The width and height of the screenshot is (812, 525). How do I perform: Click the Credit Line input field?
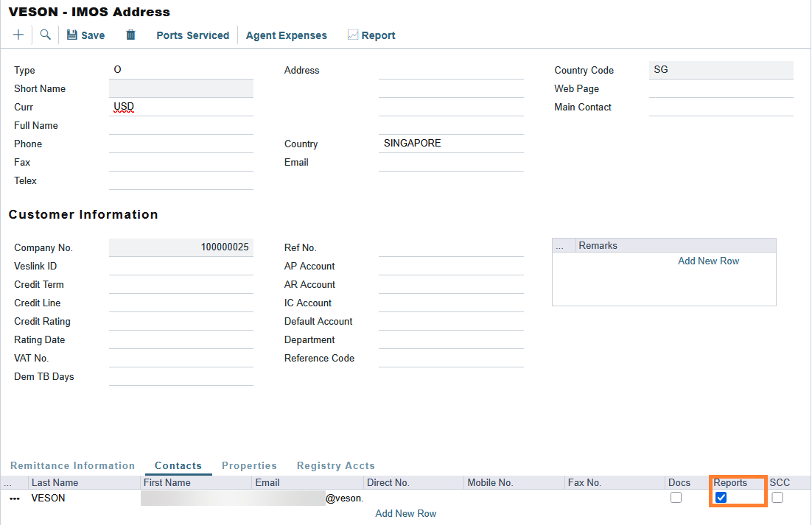[x=181, y=303]
